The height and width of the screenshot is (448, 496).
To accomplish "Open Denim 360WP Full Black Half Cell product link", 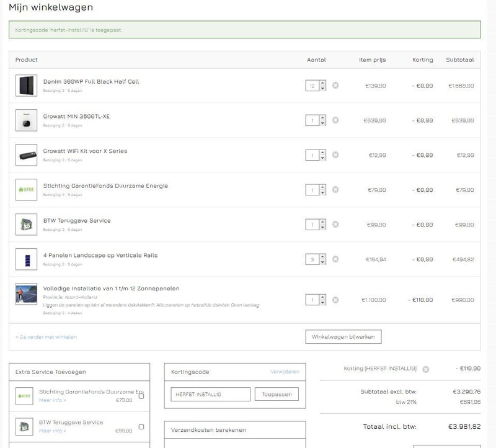I will [91, 81].
